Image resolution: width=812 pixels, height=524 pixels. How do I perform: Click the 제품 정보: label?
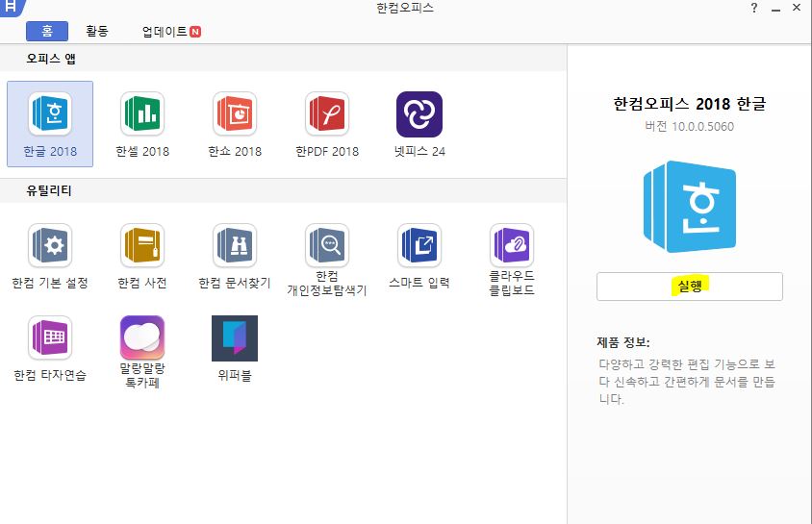(623, 342)
